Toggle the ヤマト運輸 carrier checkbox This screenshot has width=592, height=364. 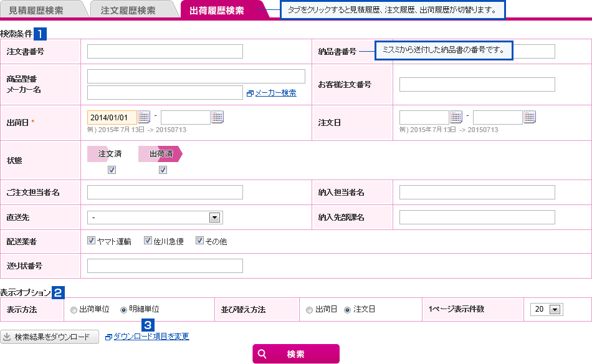(91, 241)
